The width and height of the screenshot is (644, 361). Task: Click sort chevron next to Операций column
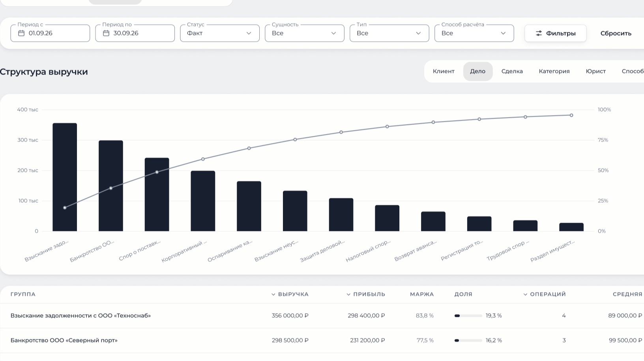525,294
